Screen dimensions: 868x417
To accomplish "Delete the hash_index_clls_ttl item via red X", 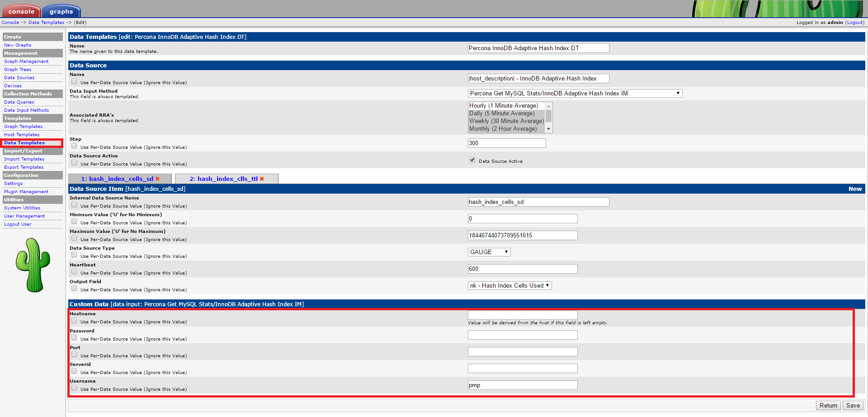I will pyautogui.click(x=262, y=179).
